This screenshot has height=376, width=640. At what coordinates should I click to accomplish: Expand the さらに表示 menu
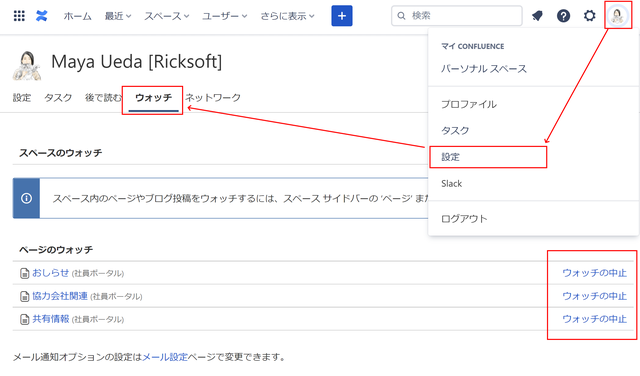[287, 16]
